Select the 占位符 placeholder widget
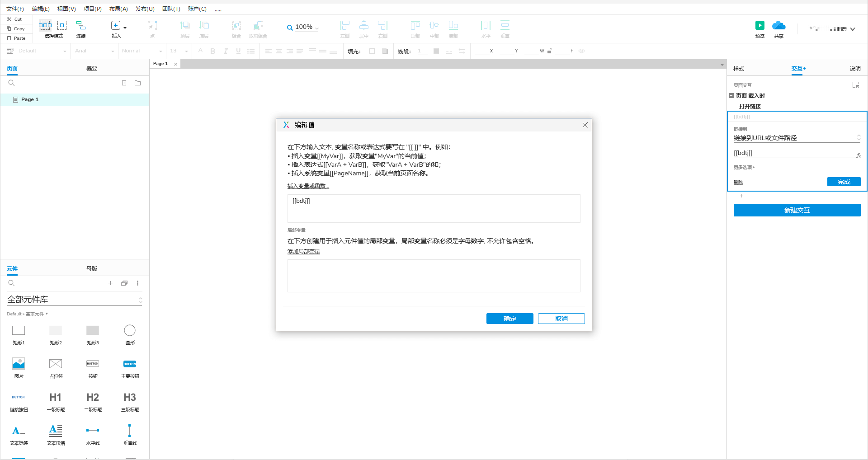Viewport: 868px width, 460px height. pyautogui.click(x=56, y=368)
